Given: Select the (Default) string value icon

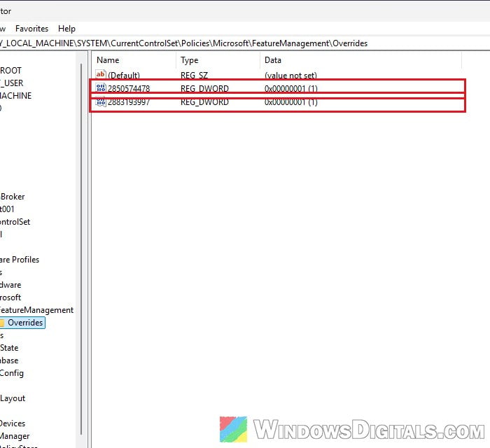Looking at the screenshot, I should pos(101,74).
